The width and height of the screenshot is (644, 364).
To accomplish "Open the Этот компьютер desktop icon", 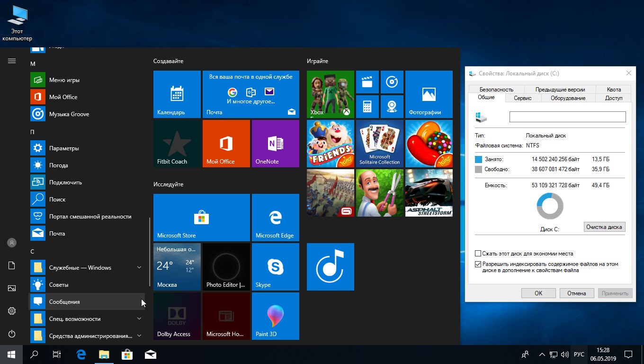I will tap(17, 24).
